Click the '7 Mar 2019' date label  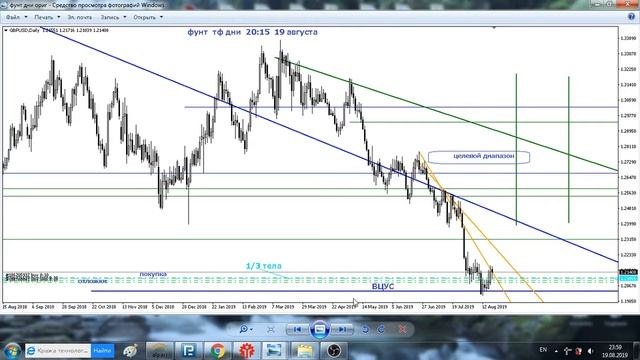click(x=282, y=307)
